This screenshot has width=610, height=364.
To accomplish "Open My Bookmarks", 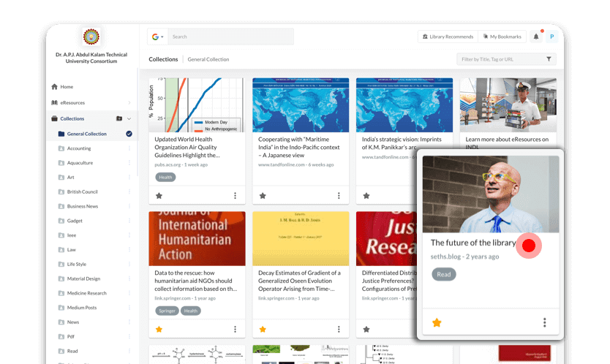I will tap(502, 37).
